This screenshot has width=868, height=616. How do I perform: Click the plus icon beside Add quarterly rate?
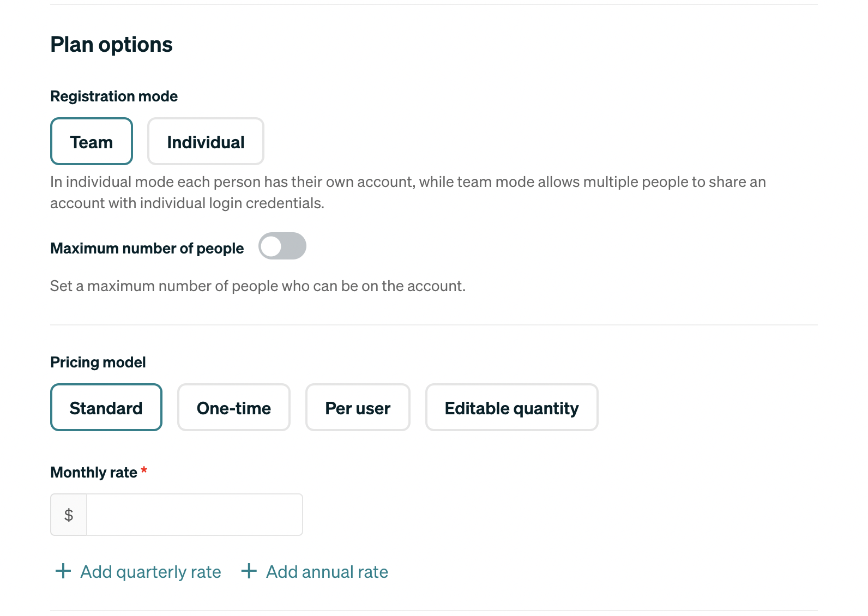click(63, 571)
